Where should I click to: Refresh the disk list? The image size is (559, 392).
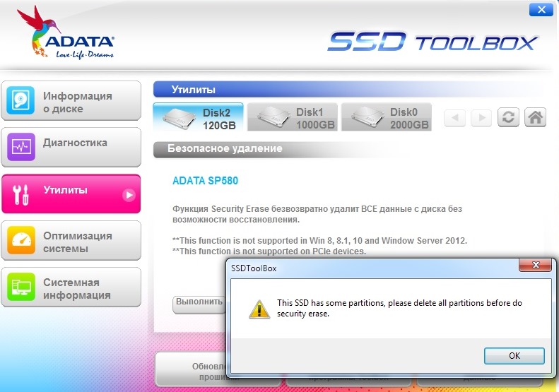(x=508, y=117)
